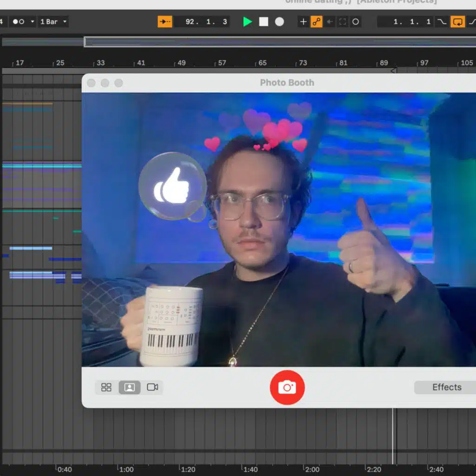
Task: Click the Session Record circle button
Action: coord(356,22)
